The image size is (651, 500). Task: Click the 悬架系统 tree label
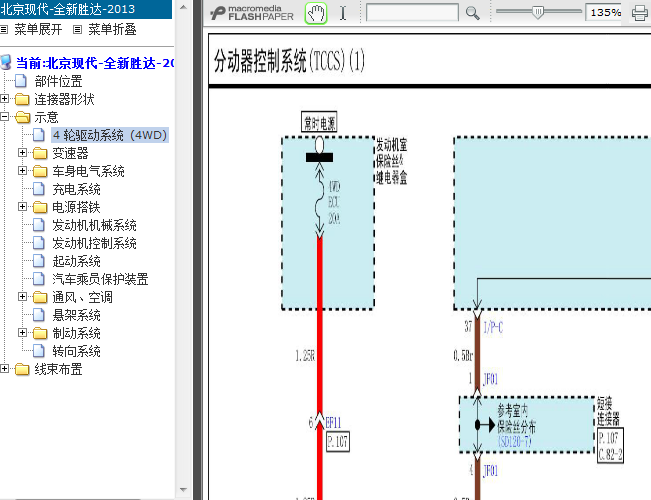click(x=76, y=315)
